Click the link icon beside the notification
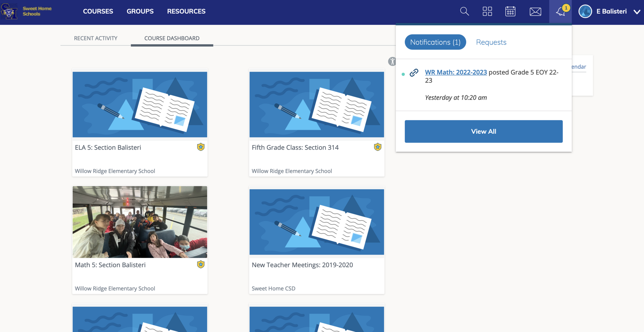Image resolution: width=644 pixels, height=332 pixels. point(414,73)
